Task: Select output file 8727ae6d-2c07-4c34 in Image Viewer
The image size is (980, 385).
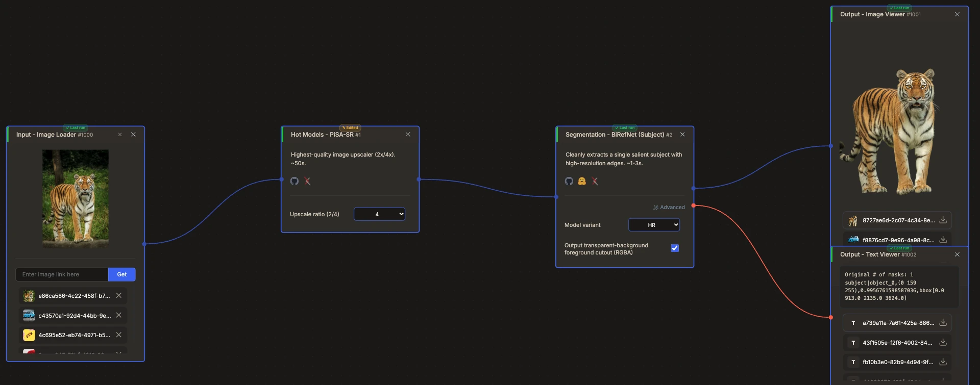Action: click(x=897, y=220)
